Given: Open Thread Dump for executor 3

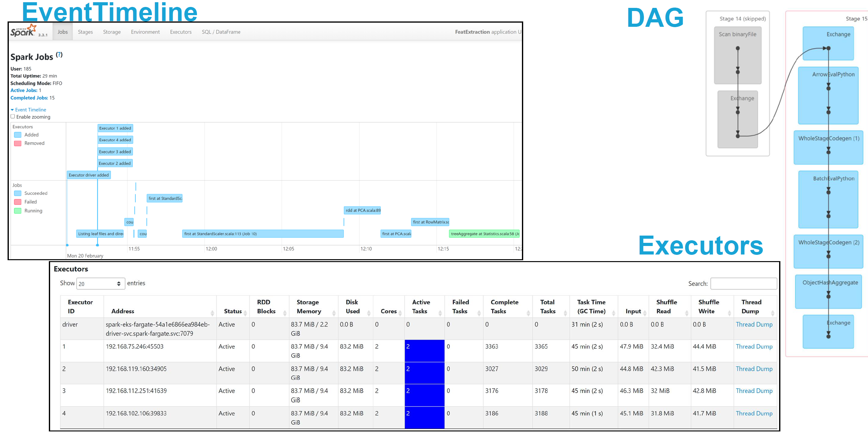Looking at the screenshot, I should pyautogui.click(x=754, y=390).
